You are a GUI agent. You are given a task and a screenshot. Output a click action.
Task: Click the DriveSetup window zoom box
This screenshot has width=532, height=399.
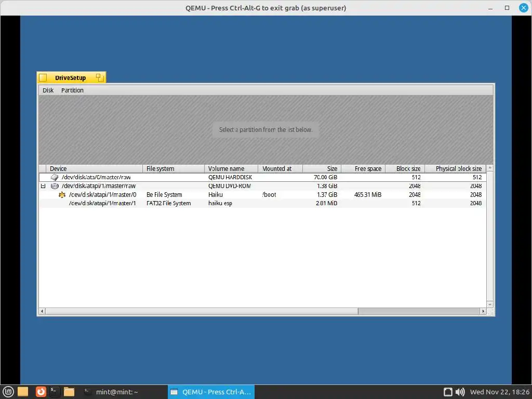(x=99, y=77)
